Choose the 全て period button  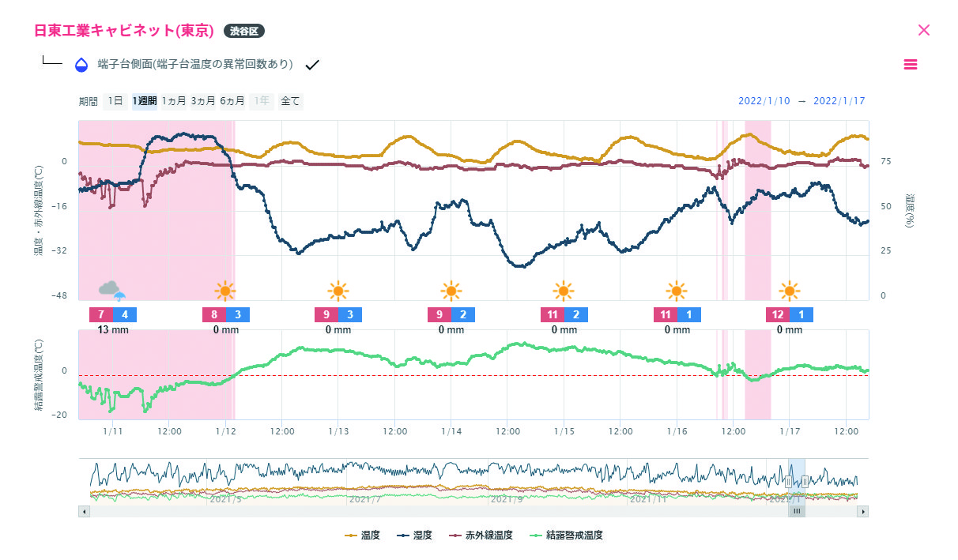pyautogui.click(x=290, y=101)
